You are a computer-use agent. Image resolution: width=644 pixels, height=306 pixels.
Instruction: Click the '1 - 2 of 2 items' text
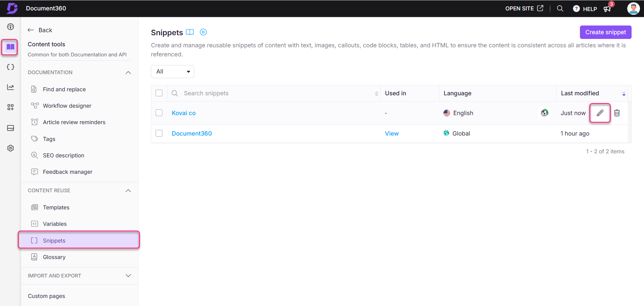point(605,151)
